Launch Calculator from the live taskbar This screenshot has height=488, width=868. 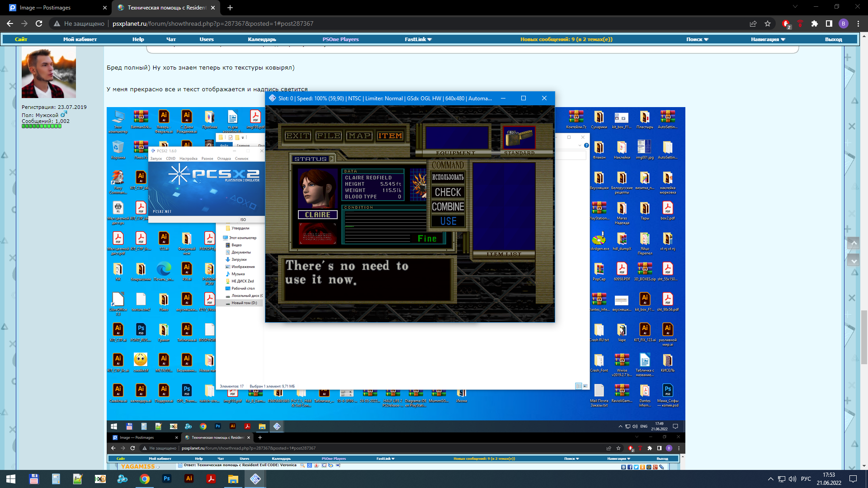click(x=56, y=479)
